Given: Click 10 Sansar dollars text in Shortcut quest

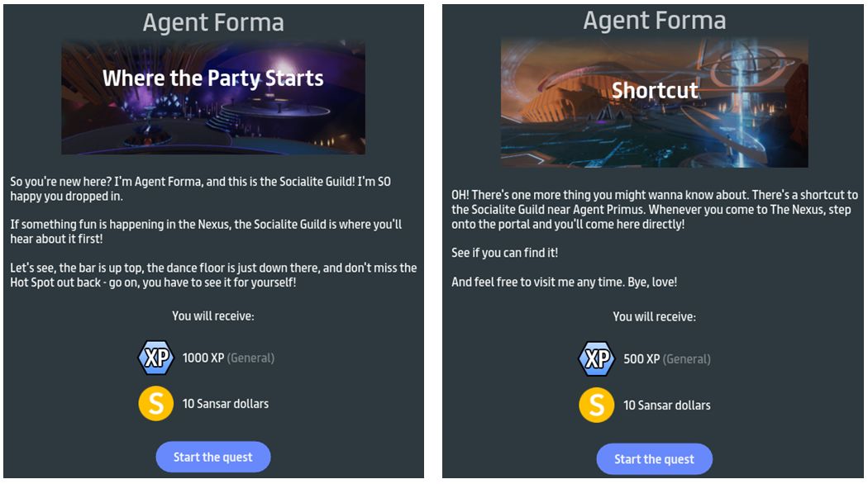Looking at the screenshot, I should click(x=666, y=405).
